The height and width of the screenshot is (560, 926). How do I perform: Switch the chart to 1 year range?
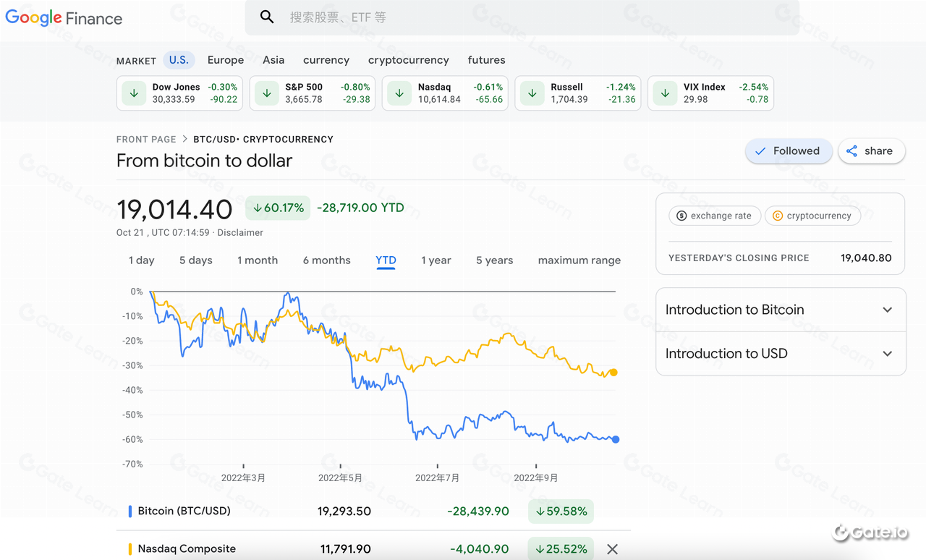pyautogui.click(x=436, y=260)
